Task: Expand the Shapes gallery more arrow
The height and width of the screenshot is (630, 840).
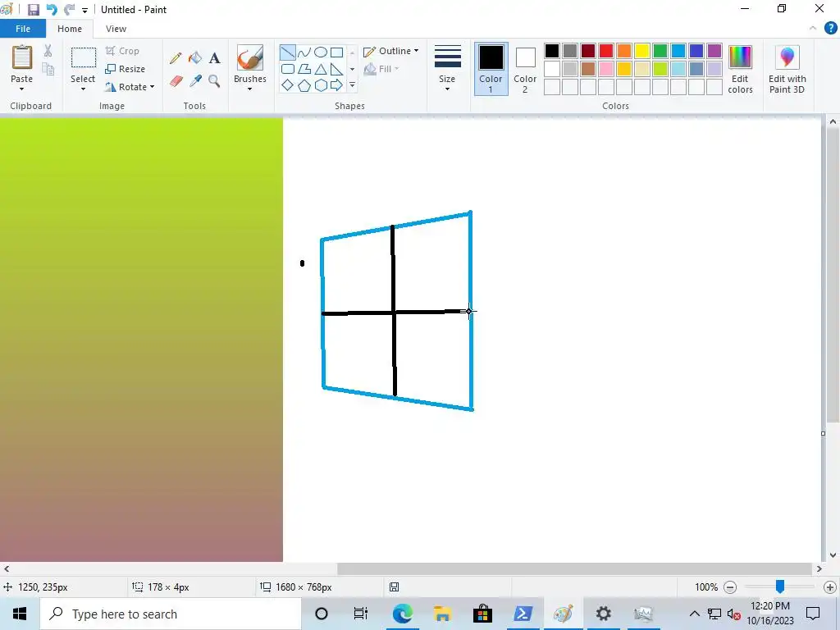Action: pyautogui.click(x=352, y=85)
